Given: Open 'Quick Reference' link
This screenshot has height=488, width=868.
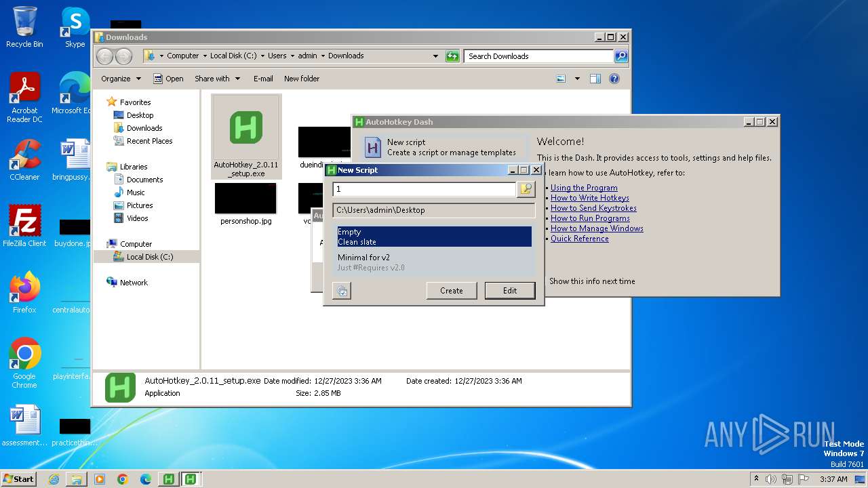Looking at the screenshot, I should click(x=579, y=239).
